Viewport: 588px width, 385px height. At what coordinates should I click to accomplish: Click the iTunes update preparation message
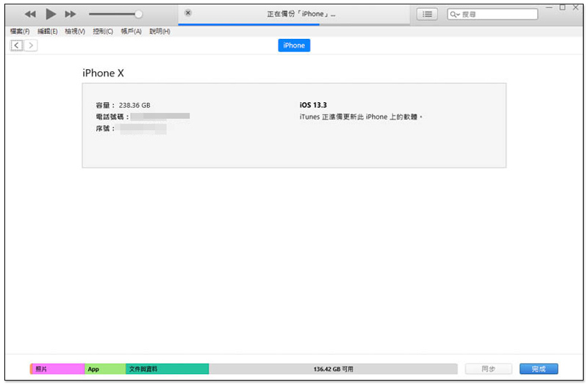pos(361,117)
